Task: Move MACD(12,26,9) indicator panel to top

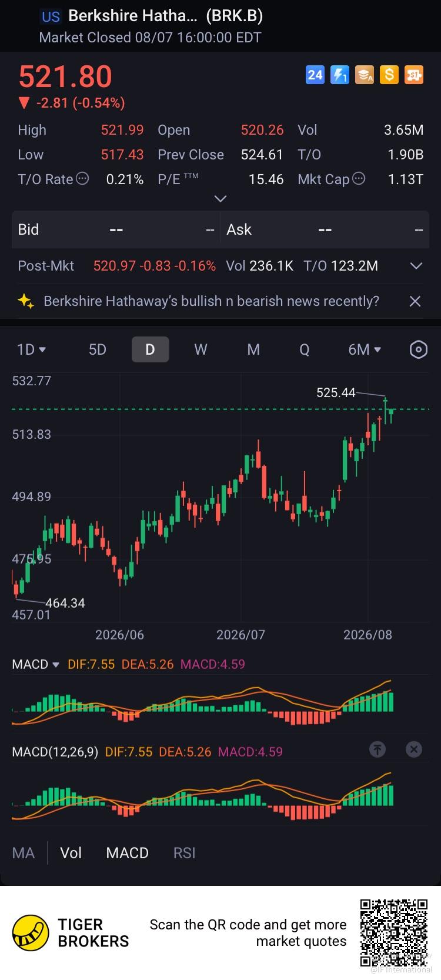Action: pyautogui.click(x=377, y=749)
